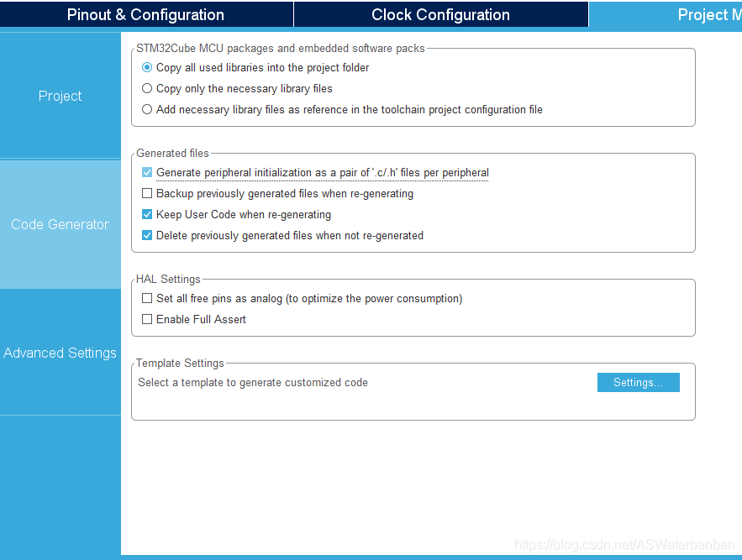Open the Clock Configuration tab

tap(440, 14)
